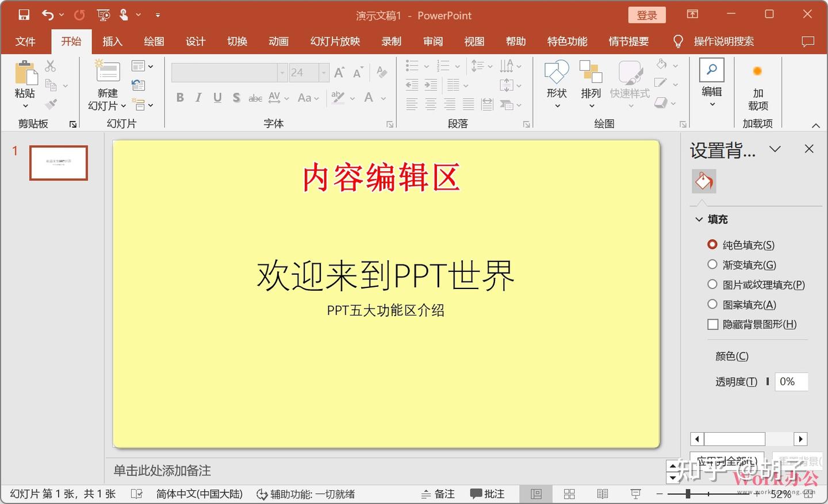828x504 pixels.
Task: Click the 应用到全部 button
Action: (x=727, y=460)
